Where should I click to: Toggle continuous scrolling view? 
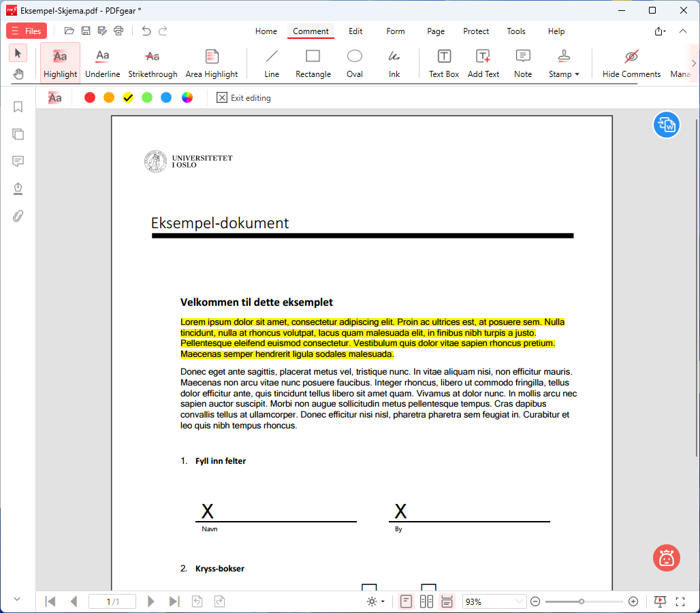coord(447,601)
